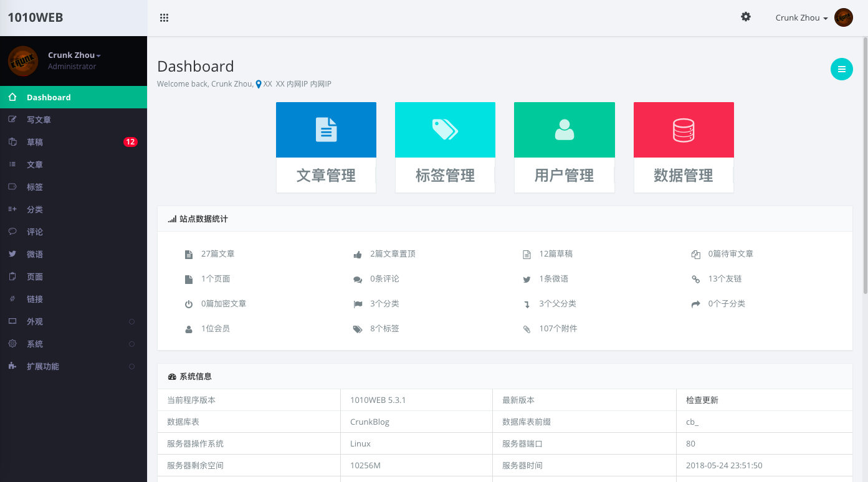Viewport: 868px width, 482px height.
Task: Expand the Crunk Zhou top-bar dropdown
Action: click(x=801, y=18)
